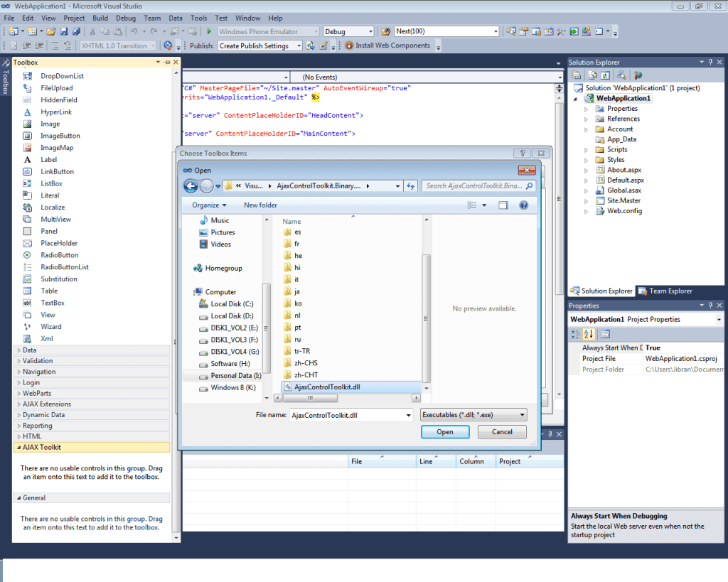Click the HyperLink control icon in the Toolbox
728x582 pixels.
click(28, 112)
